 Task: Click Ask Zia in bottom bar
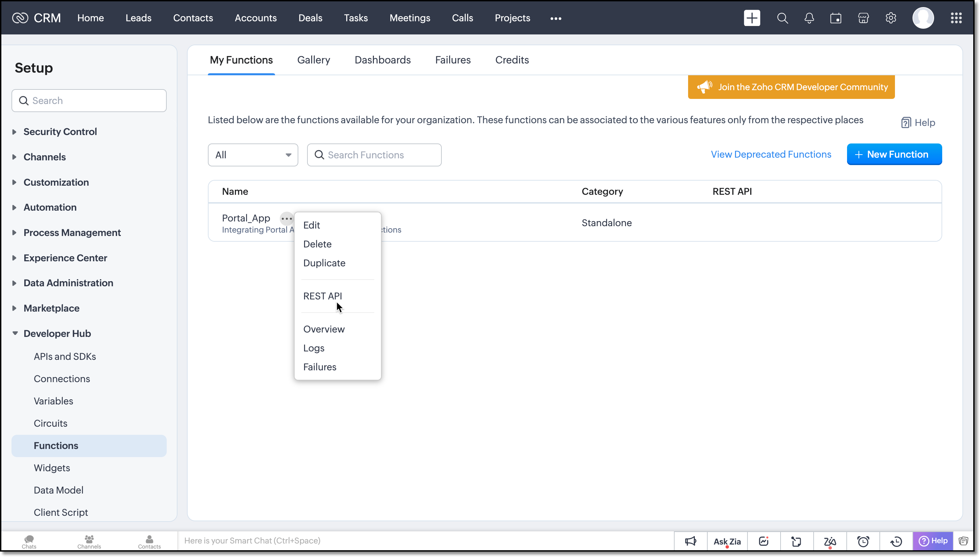pos(727,541)
